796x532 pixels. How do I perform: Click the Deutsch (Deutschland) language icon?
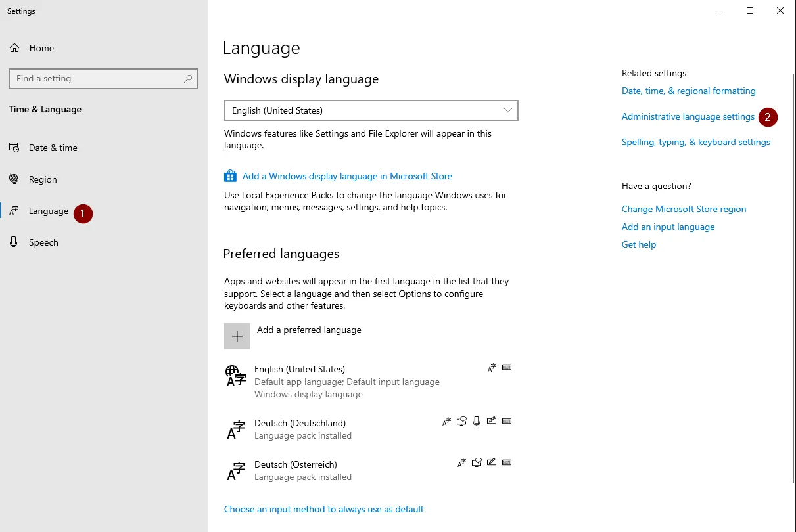[236, 430]
